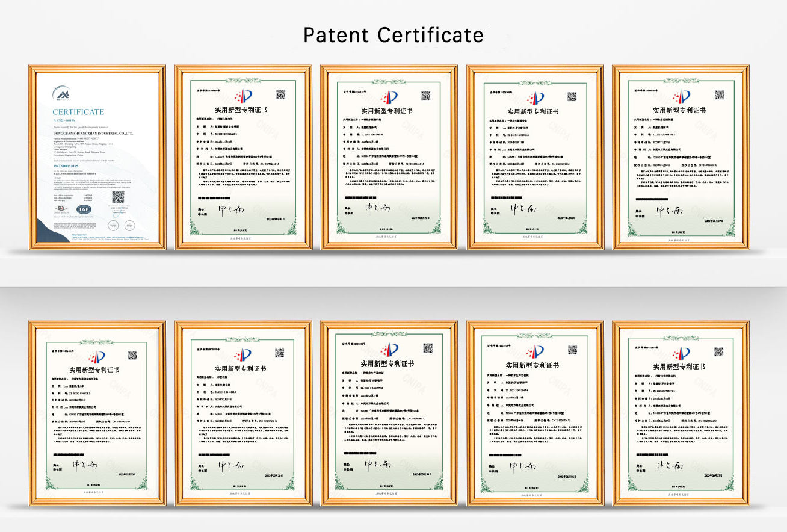Click QR code on bottom row's last certificate
The height and width of the screenshot is (532, 787).
point(720,350)
